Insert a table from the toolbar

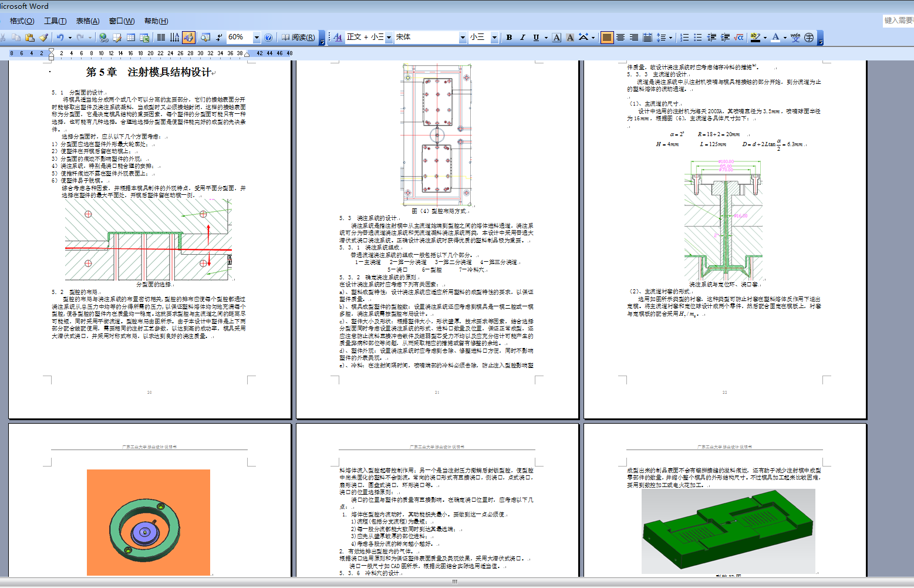click(x=130, y=38)
